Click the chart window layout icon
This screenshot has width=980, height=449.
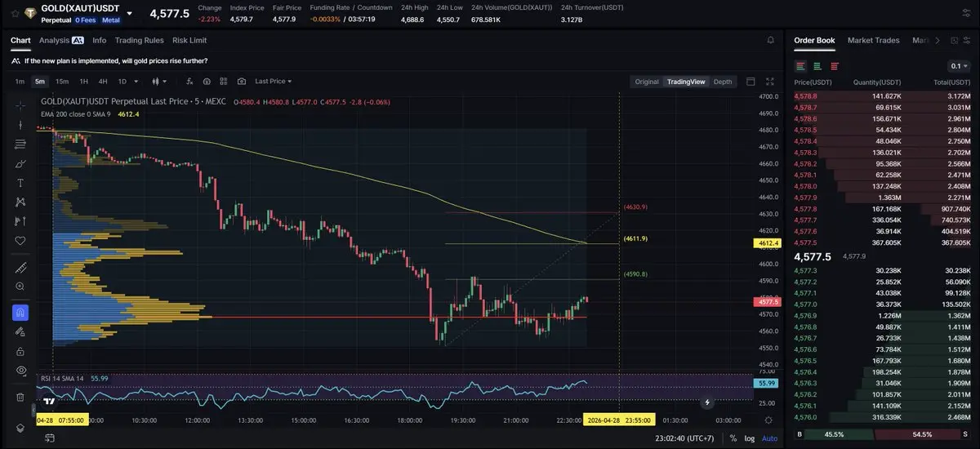(x=751, y=82)
